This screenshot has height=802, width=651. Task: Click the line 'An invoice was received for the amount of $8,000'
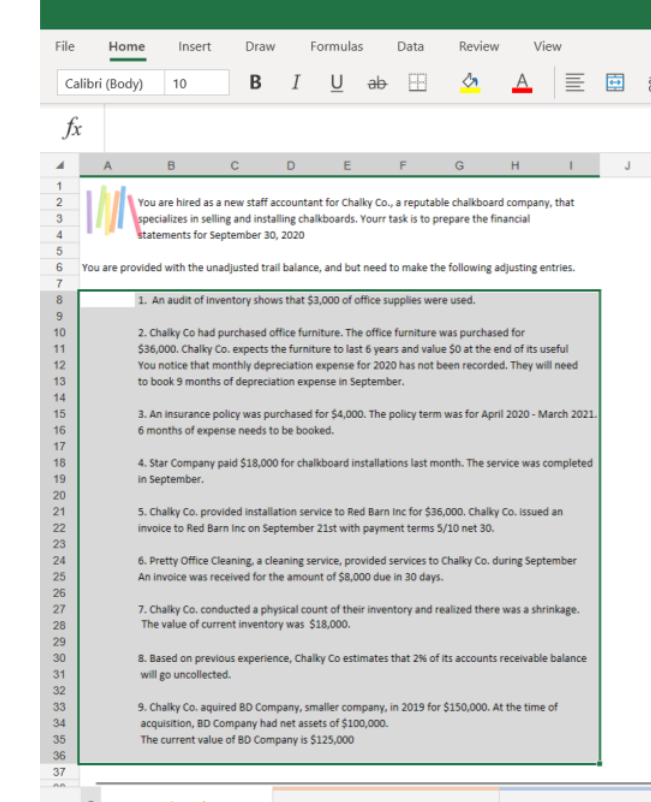click(290, 577)
